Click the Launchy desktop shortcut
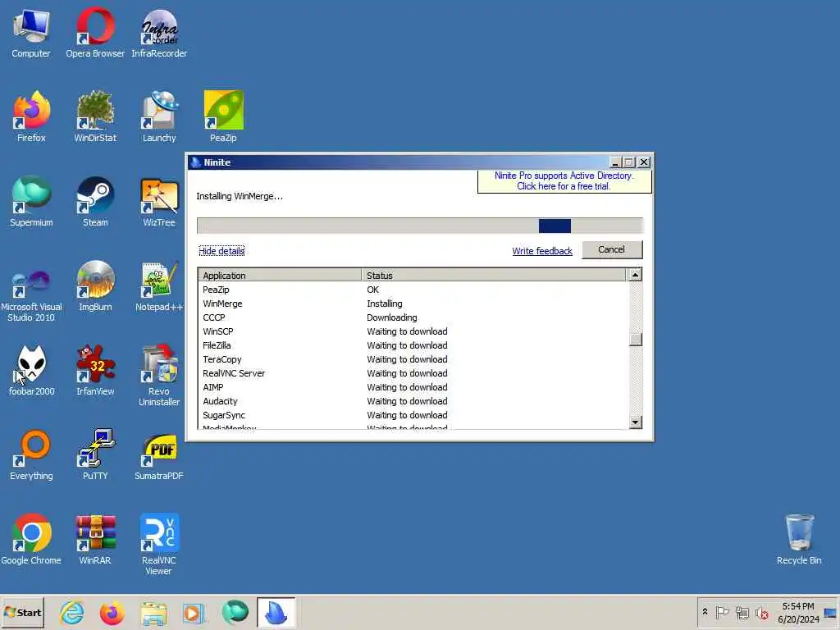840x630 pixels. (159, 116)
